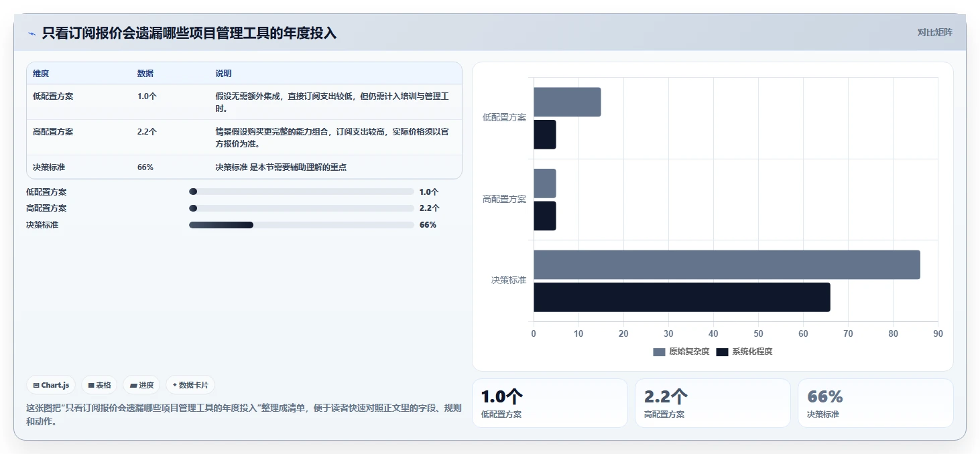Click the dark 系统化程度 bar for 决策标准
Screen dimensions: 980x454
[682, 297]
